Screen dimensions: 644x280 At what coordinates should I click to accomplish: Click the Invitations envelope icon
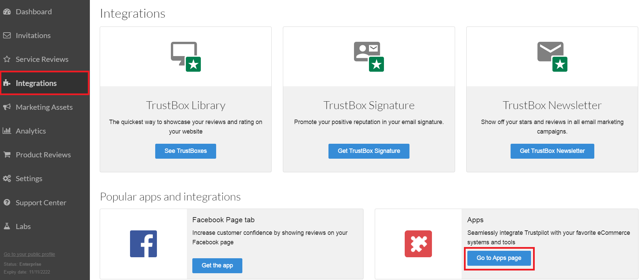pyautogui.click(x=7, y=35)
